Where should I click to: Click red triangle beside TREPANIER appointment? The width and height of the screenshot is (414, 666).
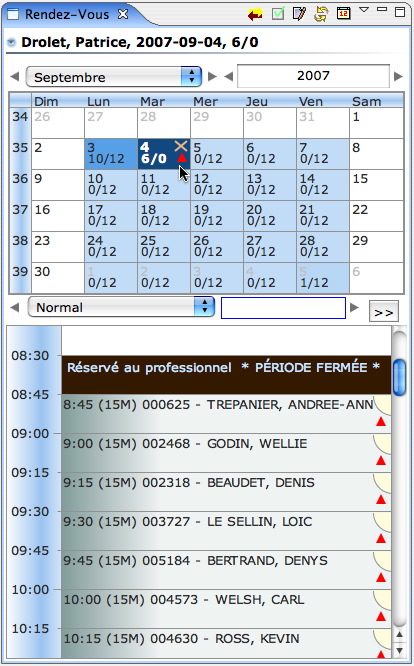(381, 422)
